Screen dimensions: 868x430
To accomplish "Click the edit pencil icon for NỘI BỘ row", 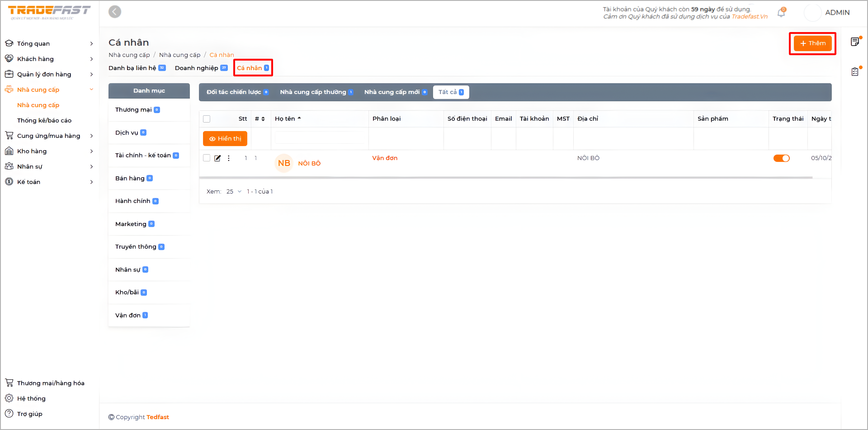I will [x=217, y=158].
